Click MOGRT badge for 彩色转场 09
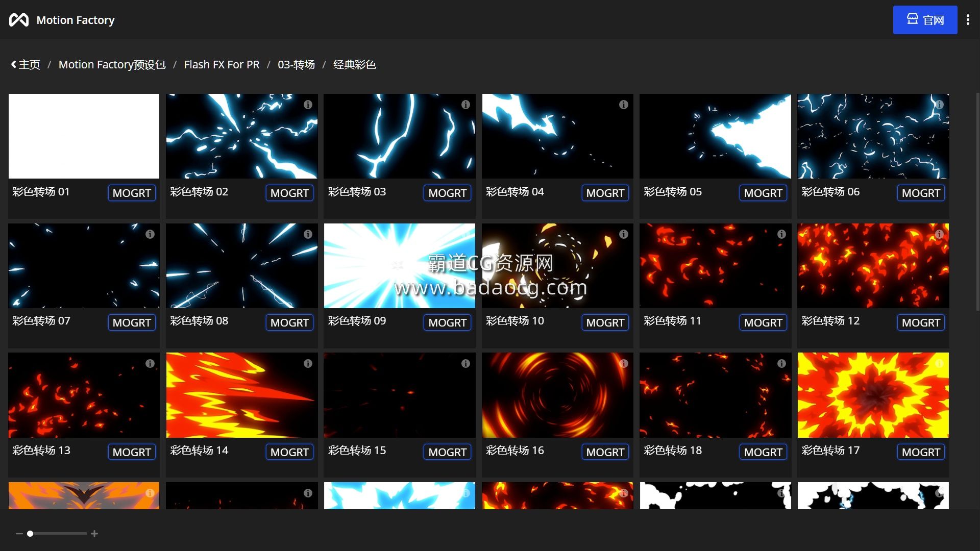Screen dimensions: 980x551 [x=447, y=322]
